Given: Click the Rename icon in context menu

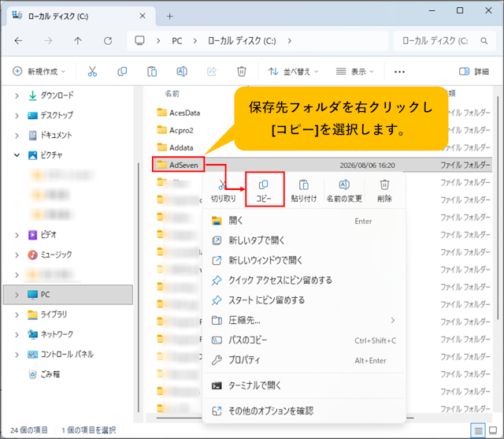Looking at the screenshot, I should pyautogui.click(x=344, y=184).
